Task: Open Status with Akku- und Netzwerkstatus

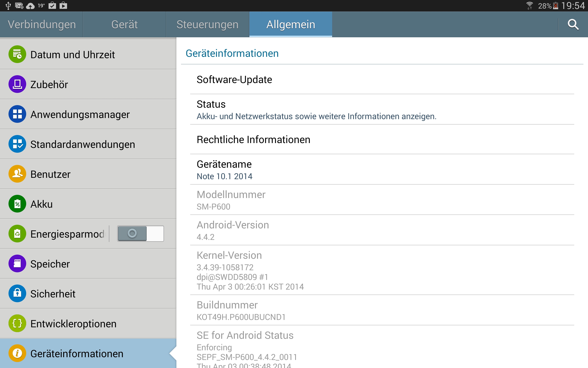Action: tap(382, 109)
